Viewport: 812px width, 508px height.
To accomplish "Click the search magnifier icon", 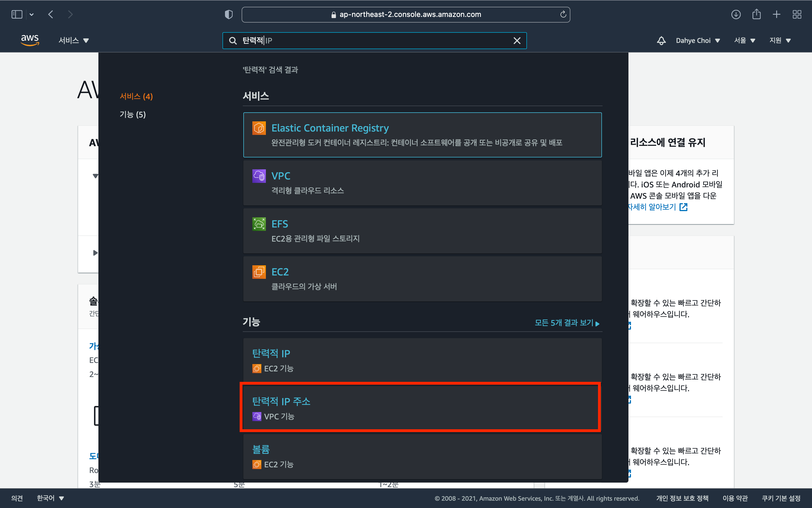I will 233,41.
